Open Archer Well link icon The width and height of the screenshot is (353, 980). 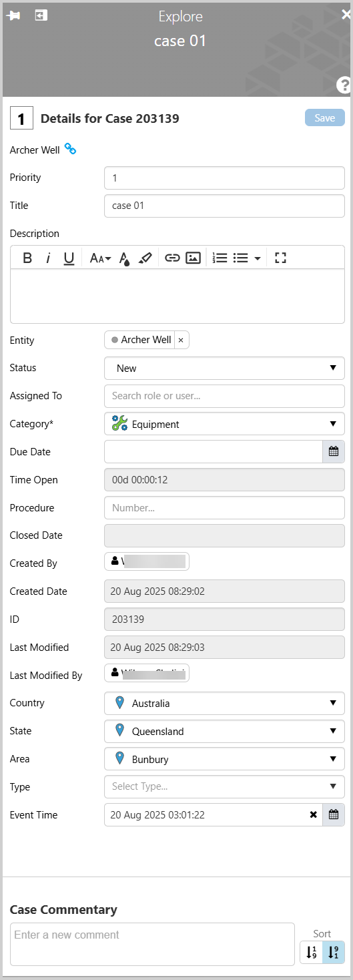tap(70, 149)
